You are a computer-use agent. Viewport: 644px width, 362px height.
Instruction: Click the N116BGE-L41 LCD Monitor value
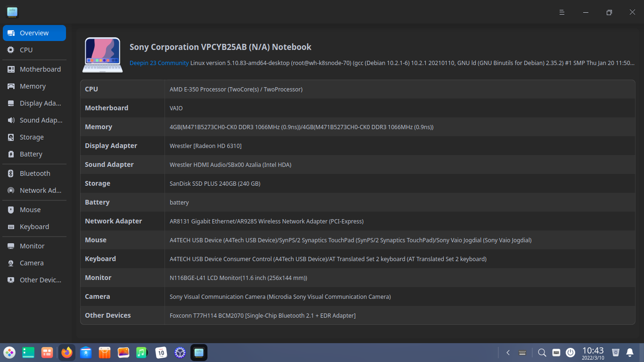[239, 278]
